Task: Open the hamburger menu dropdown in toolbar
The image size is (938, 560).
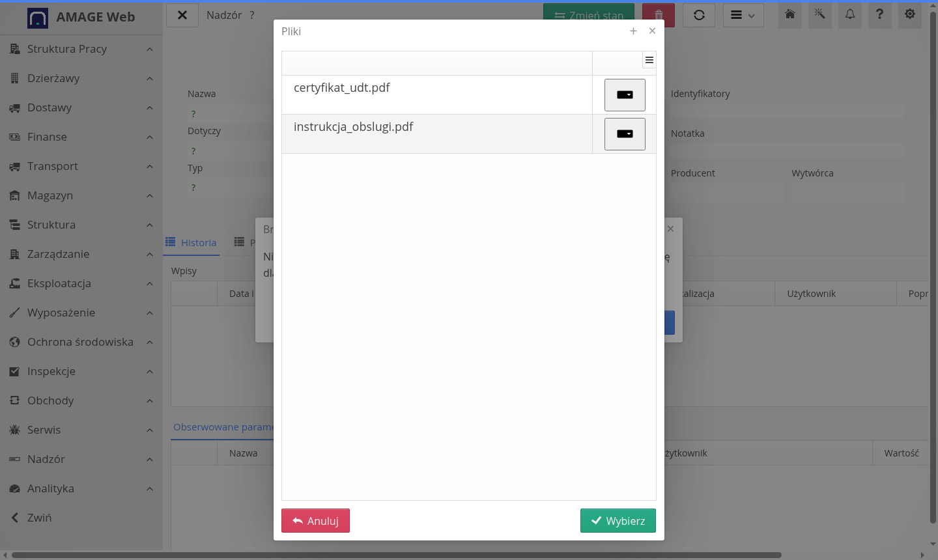Action: 743,15
